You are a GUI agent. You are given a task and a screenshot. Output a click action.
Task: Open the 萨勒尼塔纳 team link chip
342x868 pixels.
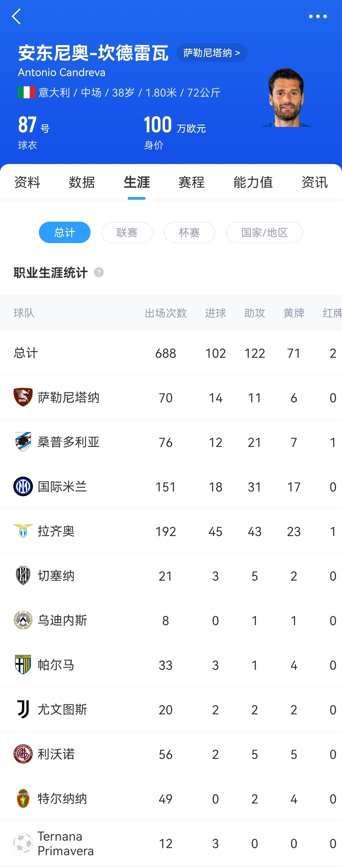pos(212,53)
